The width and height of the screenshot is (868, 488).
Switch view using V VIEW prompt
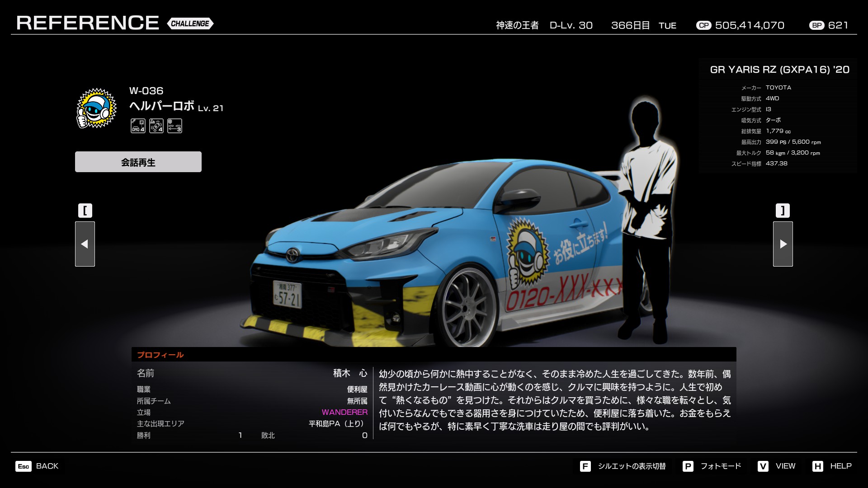tap(777, 466)
